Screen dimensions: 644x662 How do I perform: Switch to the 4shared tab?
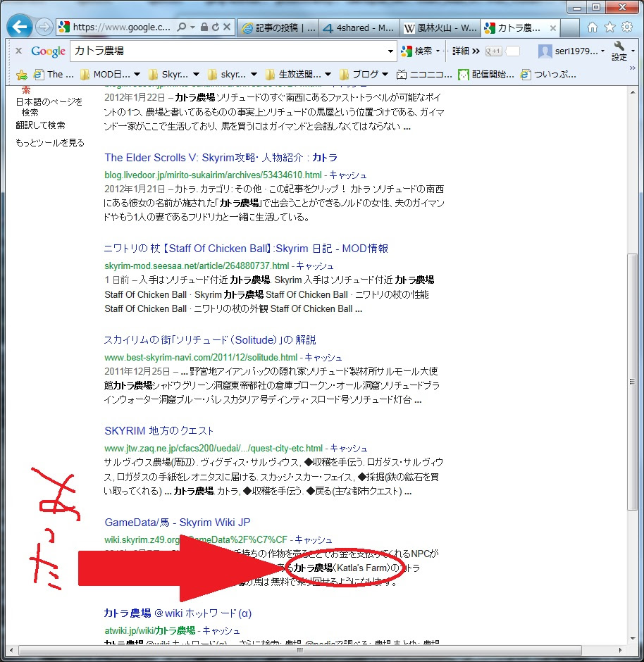359,28
